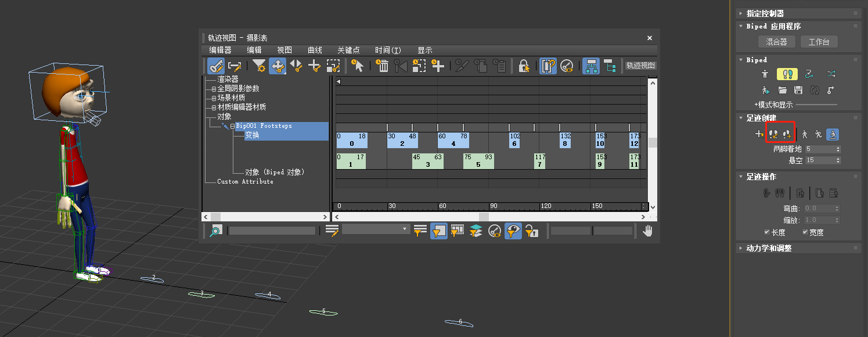Click the 混合器 button
The width and height of the screenshot is (868, 337).
click(776, 42)
